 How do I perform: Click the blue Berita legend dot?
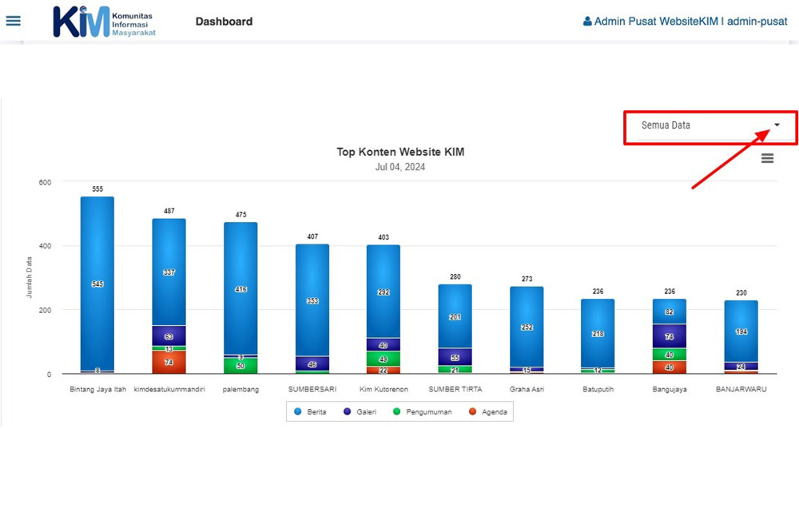(x=297, y=412)
